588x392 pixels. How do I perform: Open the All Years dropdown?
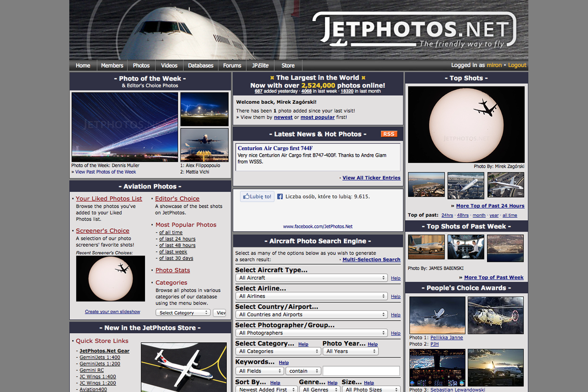point(351,351)
